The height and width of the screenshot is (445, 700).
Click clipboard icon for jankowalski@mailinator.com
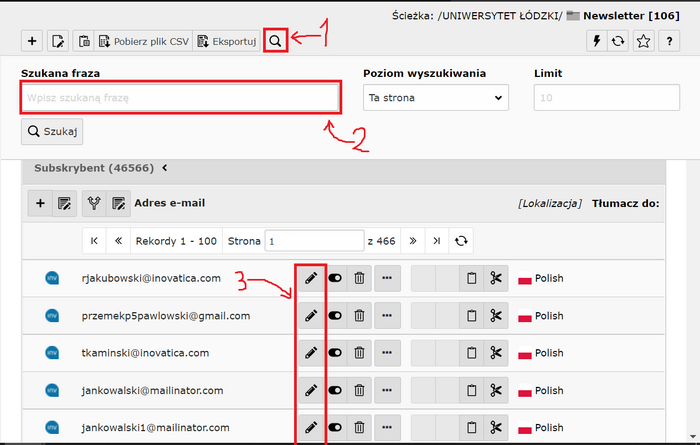[470, 390]
